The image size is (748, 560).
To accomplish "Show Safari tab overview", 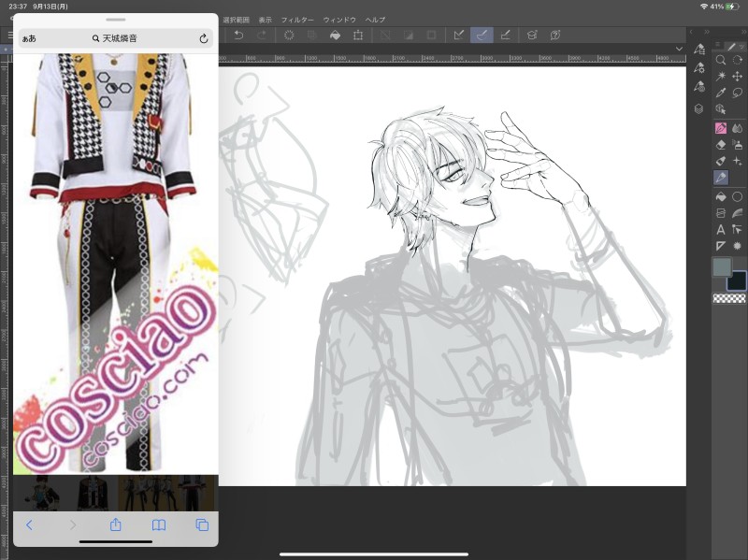I will click(x=202, y=525).
